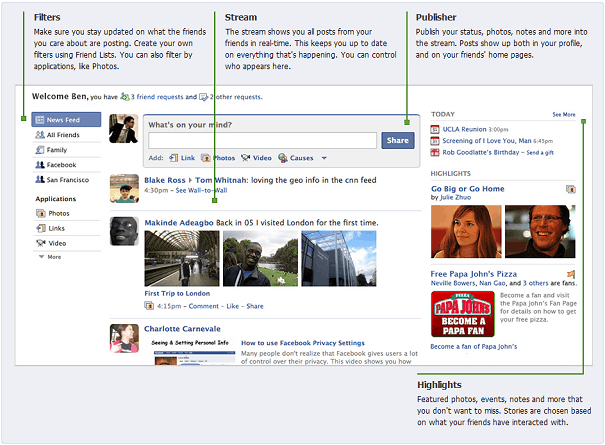Open Blake Ross's profile name
605x445 pixels.
pos(165,180)
